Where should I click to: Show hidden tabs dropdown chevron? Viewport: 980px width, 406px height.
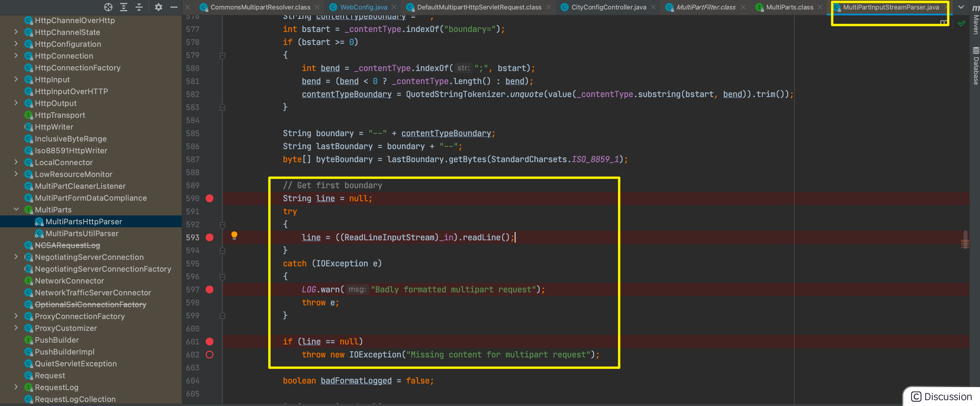click(961, 7)
